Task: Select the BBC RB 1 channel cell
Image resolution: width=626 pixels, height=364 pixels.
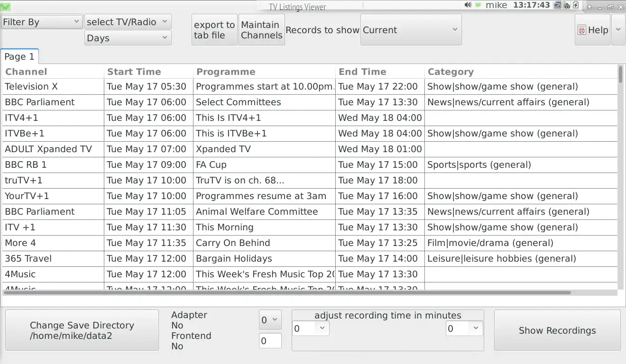Action: click(x=53, y=165)
